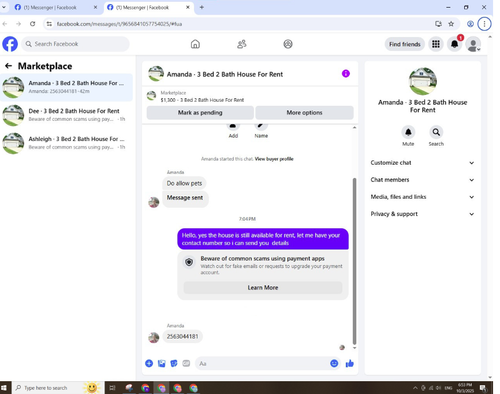Open the $1,300 listing link
This screenshot has width=500, height=394.
[x=202, y=100]
